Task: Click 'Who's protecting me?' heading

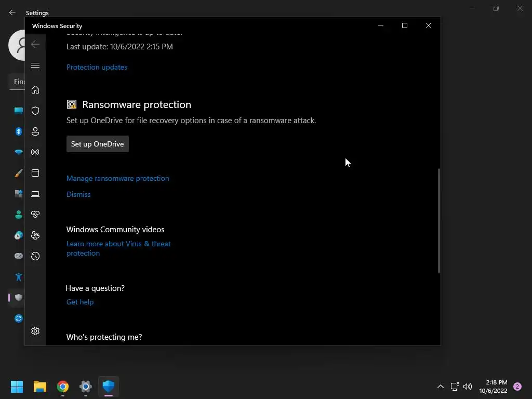Action: pyautogui.click(x=104, y=337)
